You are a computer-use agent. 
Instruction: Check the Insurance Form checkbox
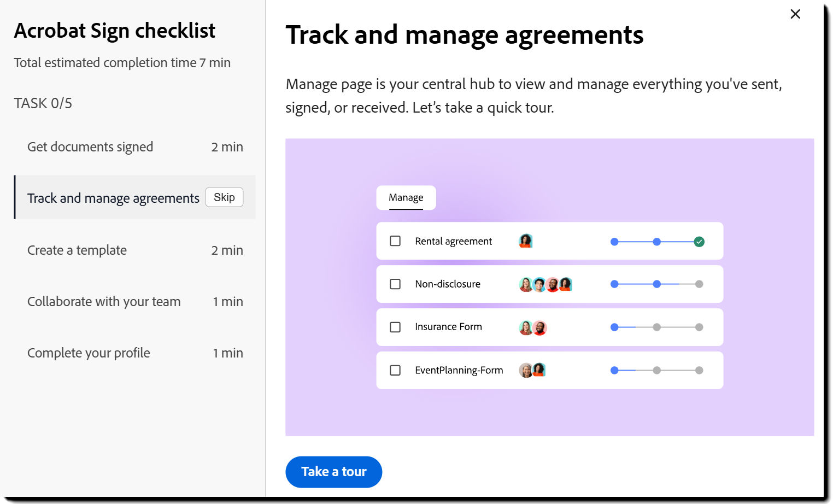coord(395,327)
